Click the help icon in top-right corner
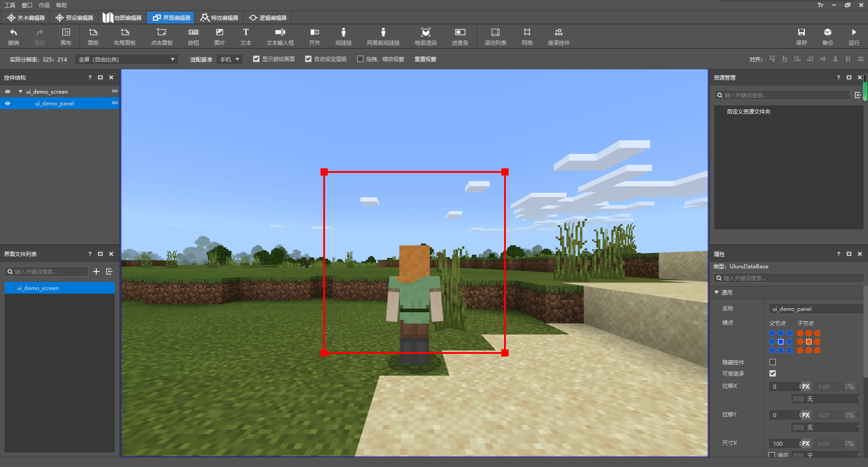 click(820, 5)
